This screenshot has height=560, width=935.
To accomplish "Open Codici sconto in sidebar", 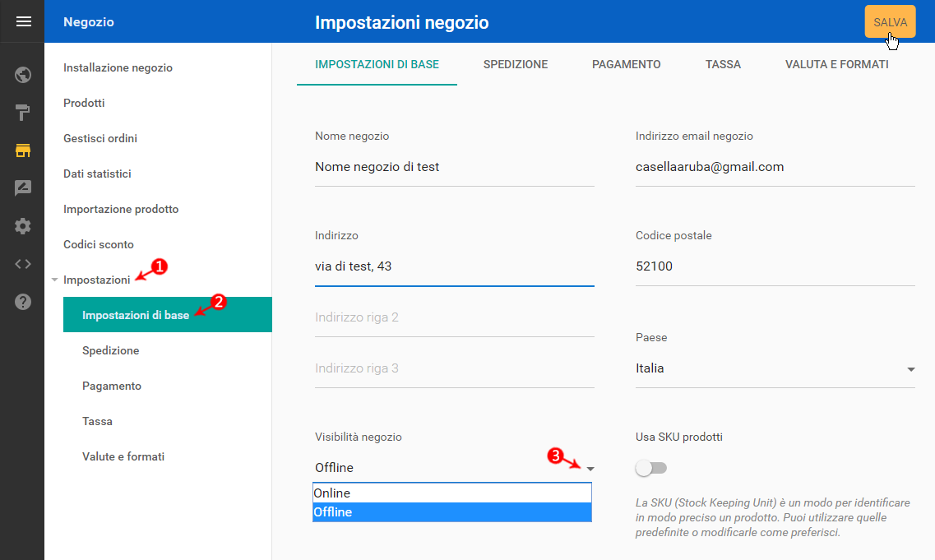I will [99, 244].
